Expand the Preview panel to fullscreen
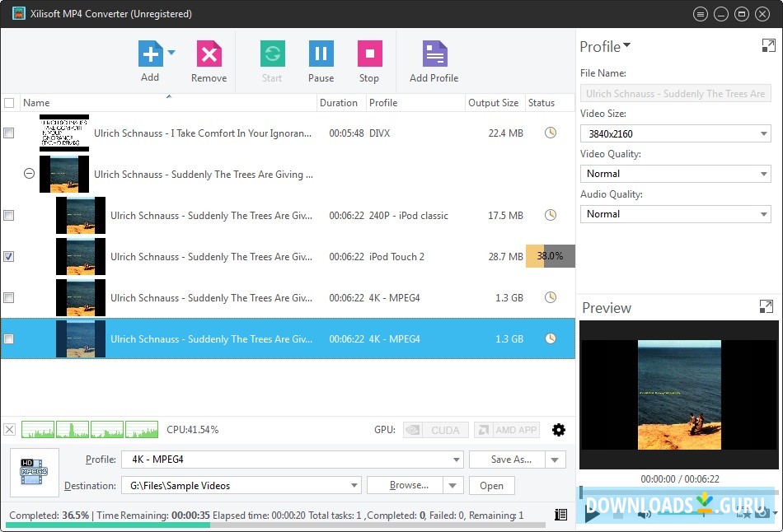 coord(766,306)
